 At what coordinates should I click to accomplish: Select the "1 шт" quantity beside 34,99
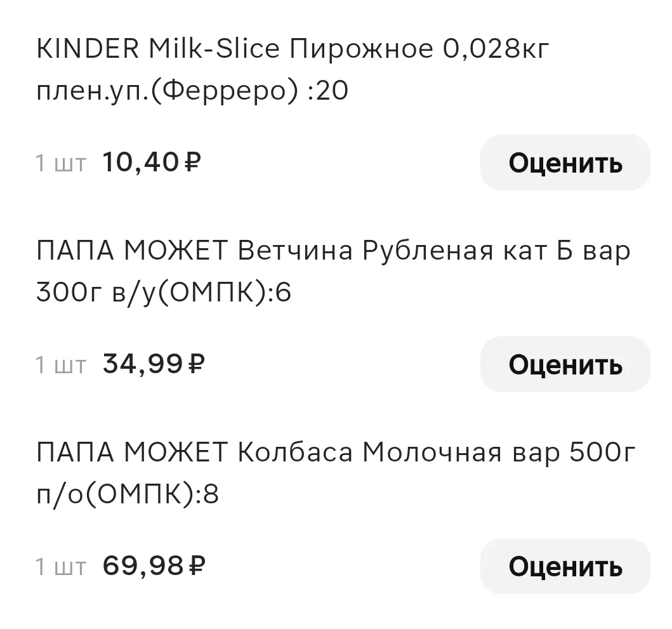pos(62,366)
